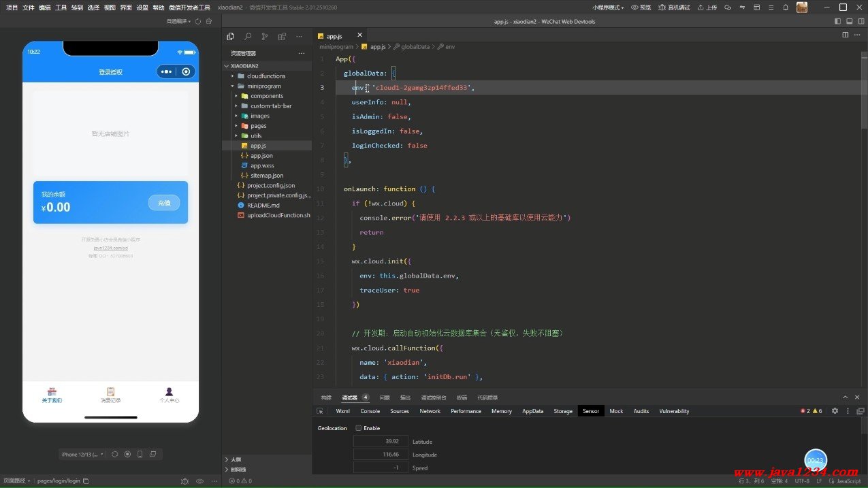The width and height of the screenshot is (868, 488).
Task: Click the DevTools settings gear icon
Action: point(835,411)
